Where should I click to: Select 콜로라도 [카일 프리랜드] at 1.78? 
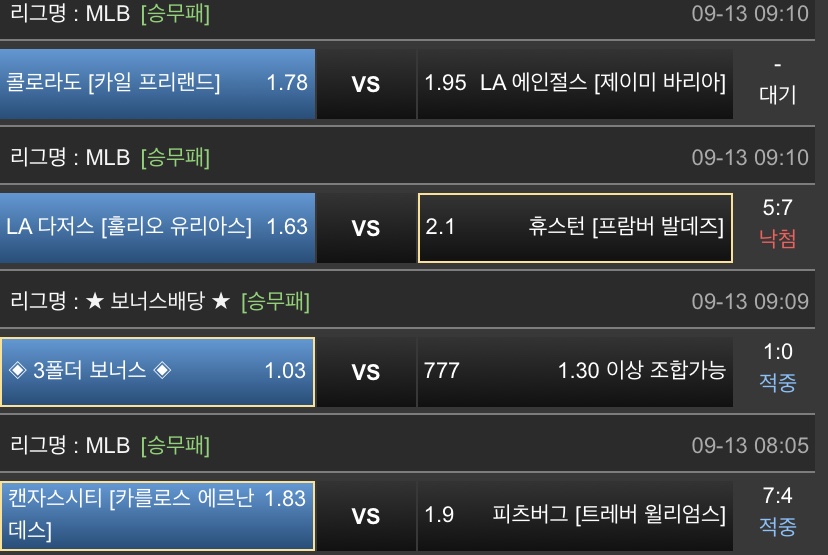point(157,83)
